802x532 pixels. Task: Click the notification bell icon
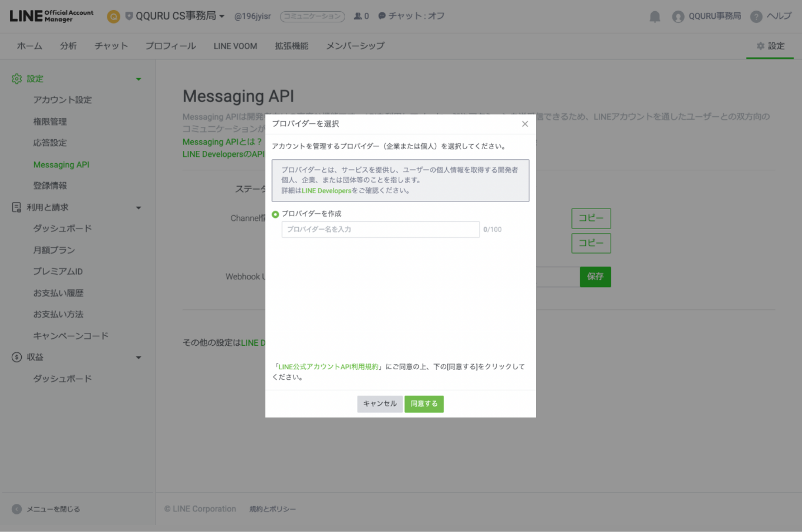coord(655,16)
